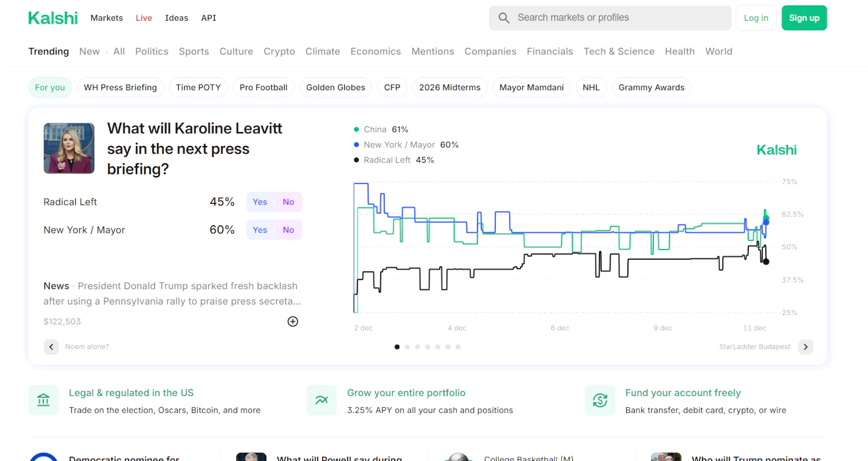Click the Fund your account freely heading
Image resolution: width=868 pixels, height=461 pixels.
[x=683, y=393]
